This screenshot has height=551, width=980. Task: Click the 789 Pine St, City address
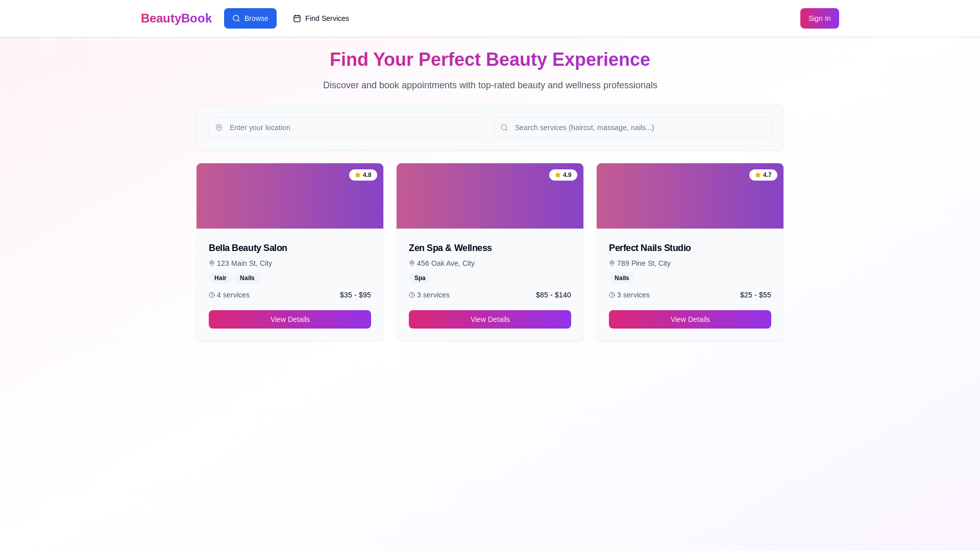(x=644, y=263)
